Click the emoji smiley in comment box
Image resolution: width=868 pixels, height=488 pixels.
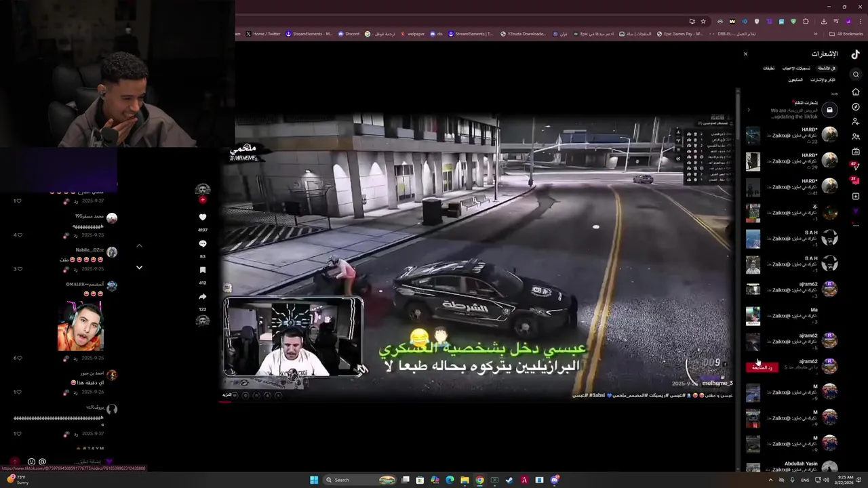point(31,462)
